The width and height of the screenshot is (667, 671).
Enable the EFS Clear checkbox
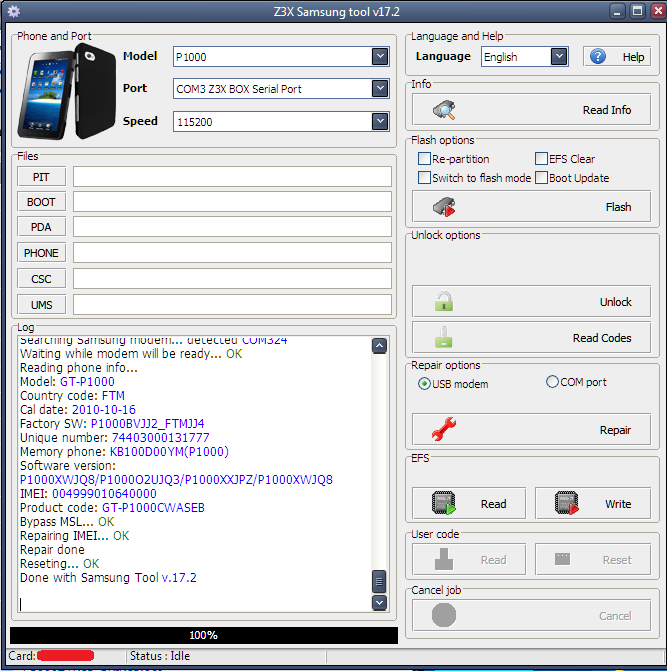point(541,159)
